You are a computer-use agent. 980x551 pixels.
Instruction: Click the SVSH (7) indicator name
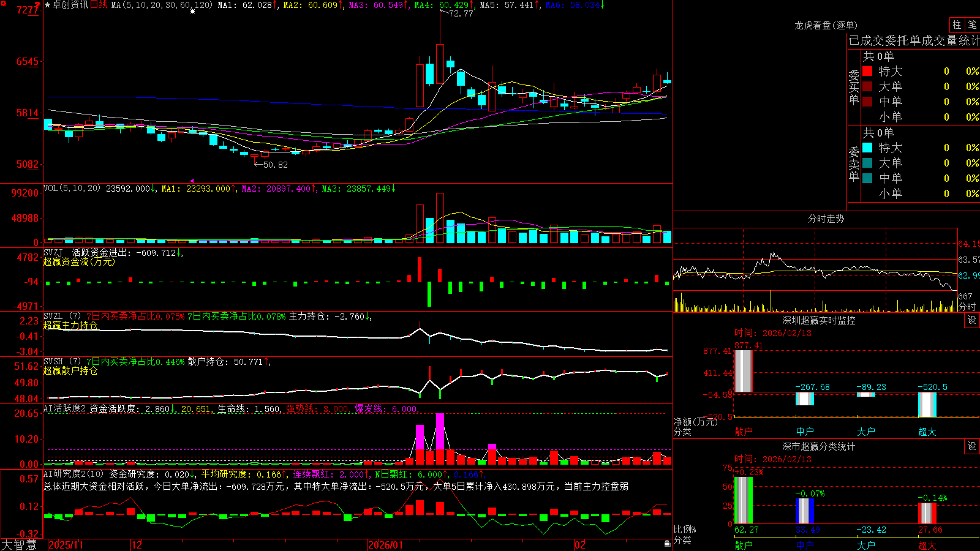tap(62, 362)
